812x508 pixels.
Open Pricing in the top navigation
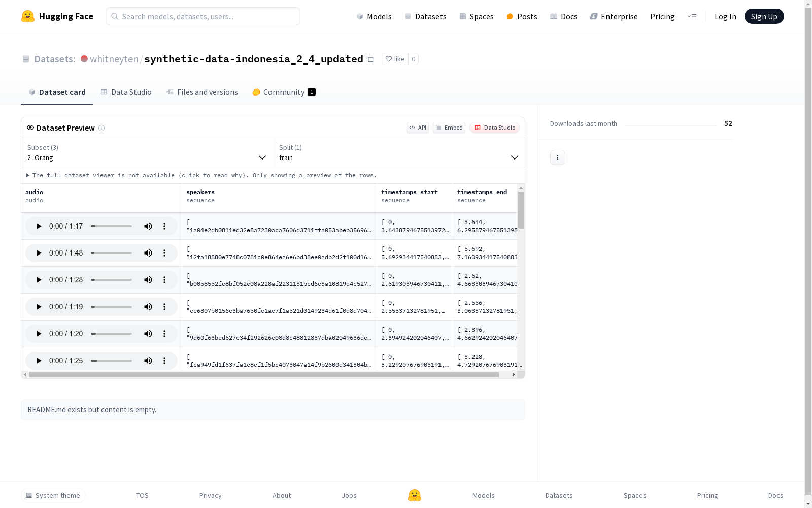tap(662, 16)
